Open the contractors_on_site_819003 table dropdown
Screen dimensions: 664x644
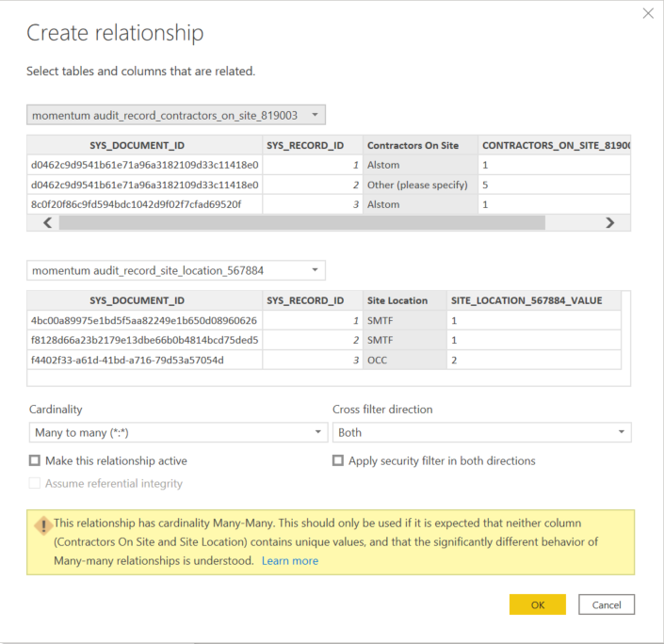pos(176,115)
